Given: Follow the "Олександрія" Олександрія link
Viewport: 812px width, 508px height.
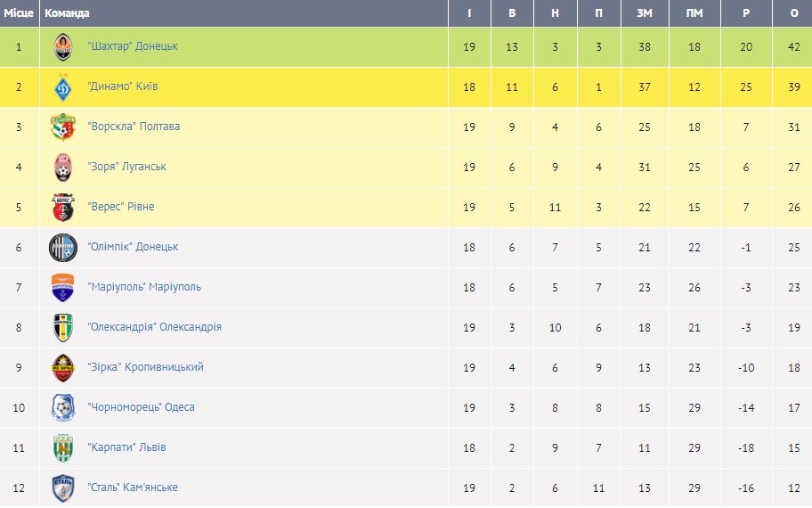Looking at the screenshot, I should [155, 327].
